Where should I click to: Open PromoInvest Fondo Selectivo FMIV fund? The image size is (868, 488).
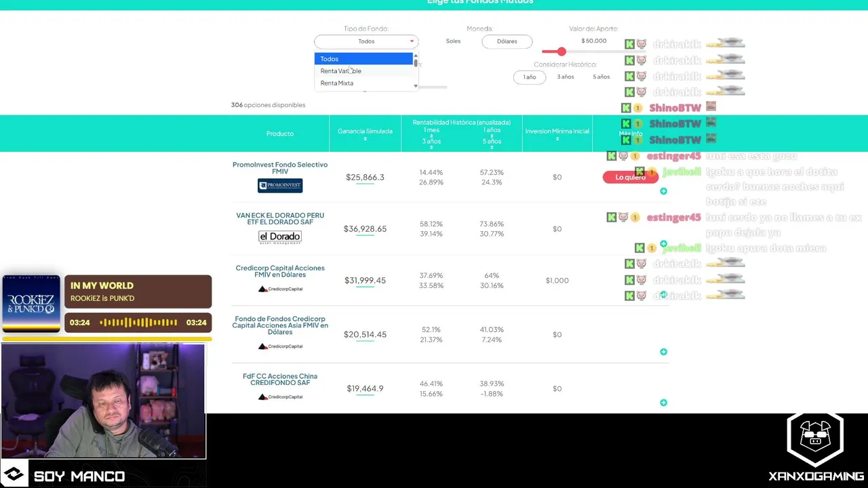coord(280,168)
